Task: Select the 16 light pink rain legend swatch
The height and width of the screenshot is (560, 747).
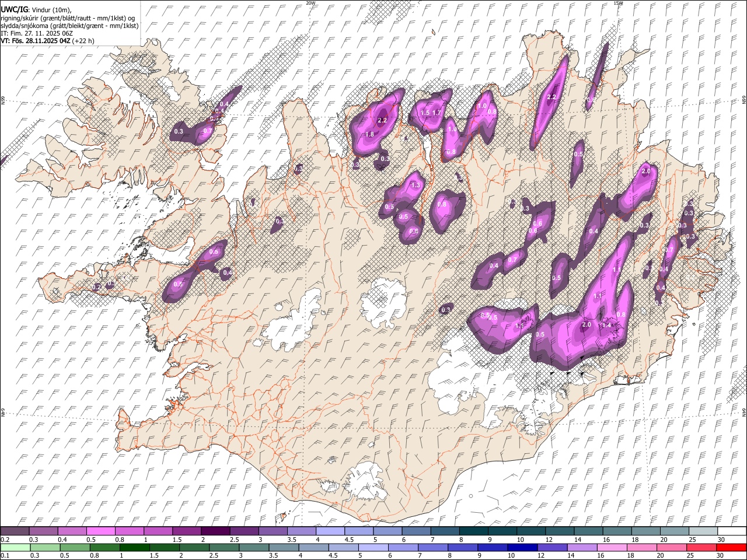Action: pyautogui.click(x=612, y=548)
